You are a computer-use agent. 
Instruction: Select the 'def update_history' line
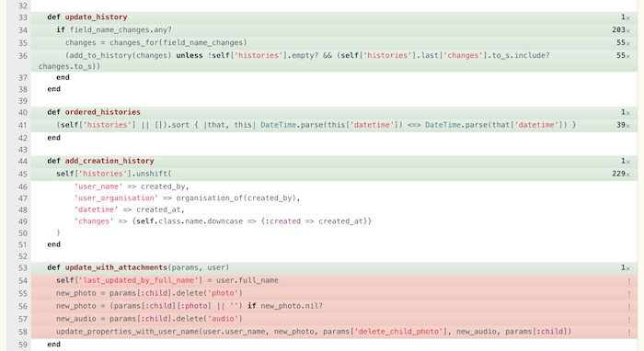334,17
